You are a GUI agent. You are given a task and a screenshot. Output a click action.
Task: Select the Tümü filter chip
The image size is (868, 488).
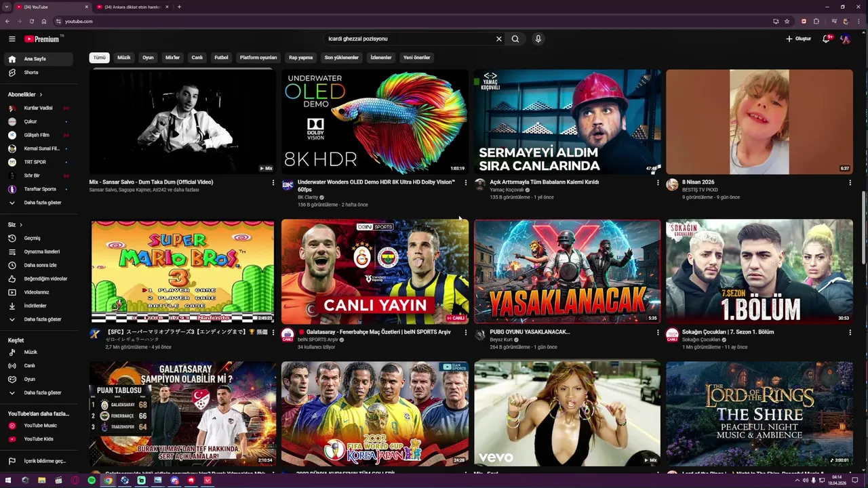[x=100, y=58]
